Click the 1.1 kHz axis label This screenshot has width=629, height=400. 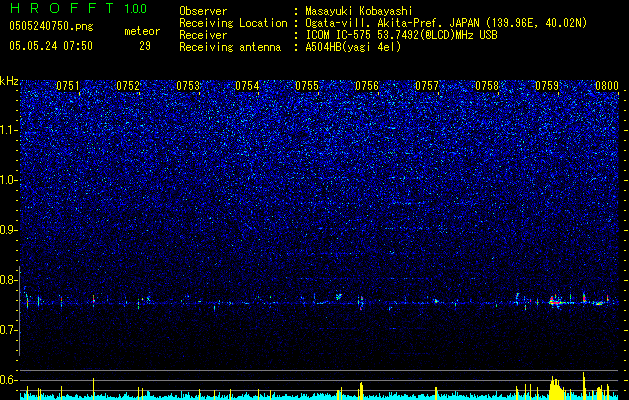[x=9, y=130]
